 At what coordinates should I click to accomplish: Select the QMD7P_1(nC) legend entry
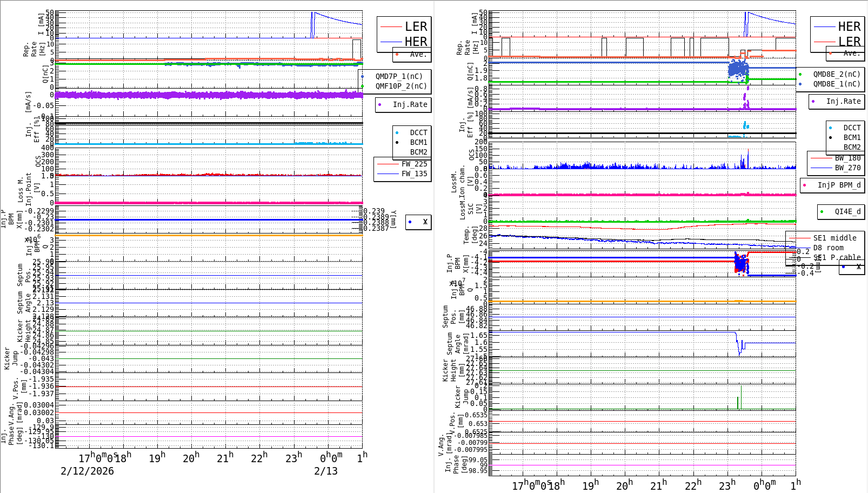point(399,76)
